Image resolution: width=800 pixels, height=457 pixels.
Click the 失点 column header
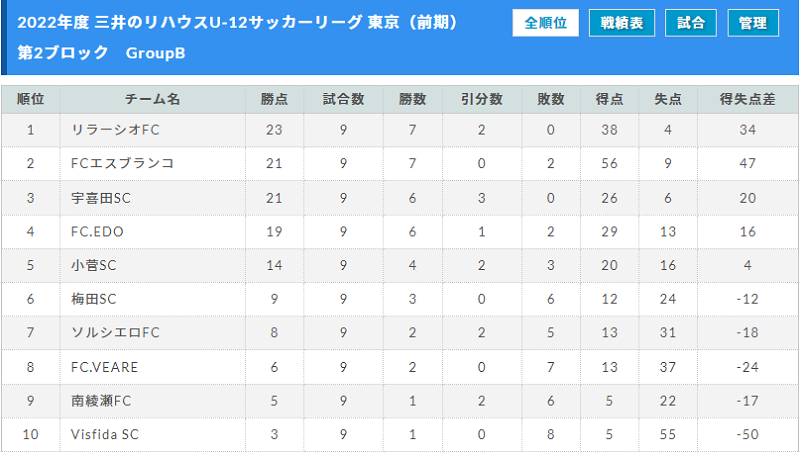coord(668,99)
